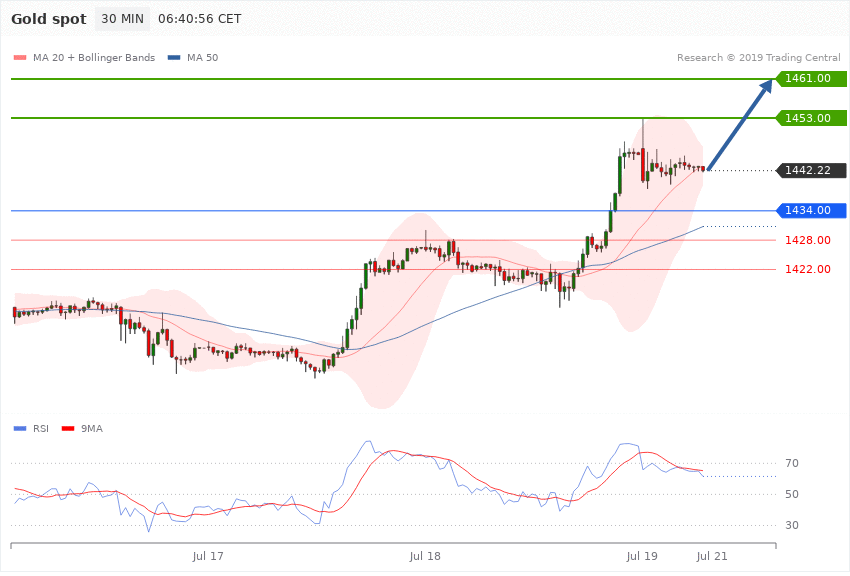Click the Jul 19 date axis label
The image size is (850, 576).
coord(642,556)
